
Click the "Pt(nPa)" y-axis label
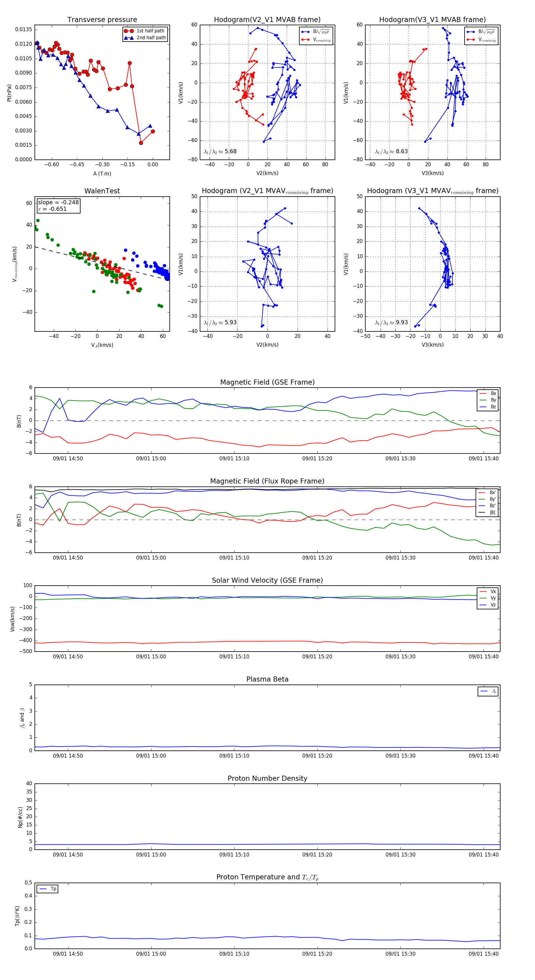9,92
